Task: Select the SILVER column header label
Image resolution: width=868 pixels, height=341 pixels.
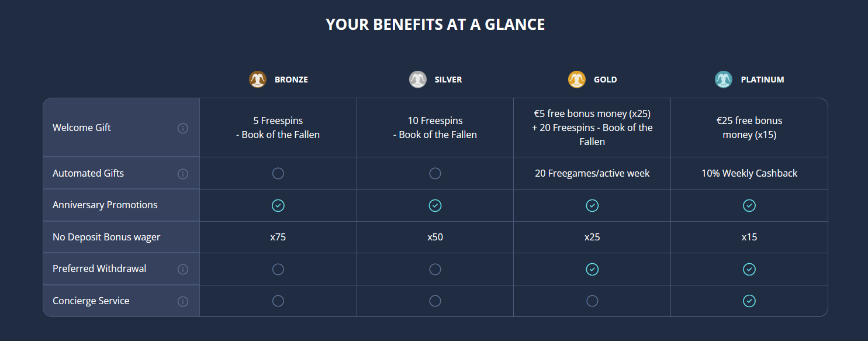Action: pyautogui.click(x=448, y=80)
